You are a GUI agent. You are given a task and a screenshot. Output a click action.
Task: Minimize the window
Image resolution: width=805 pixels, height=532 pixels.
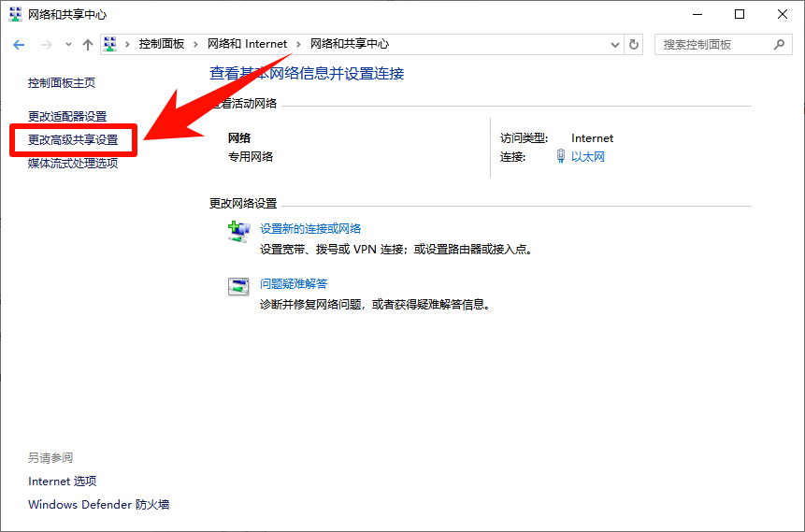pos(697,14)
